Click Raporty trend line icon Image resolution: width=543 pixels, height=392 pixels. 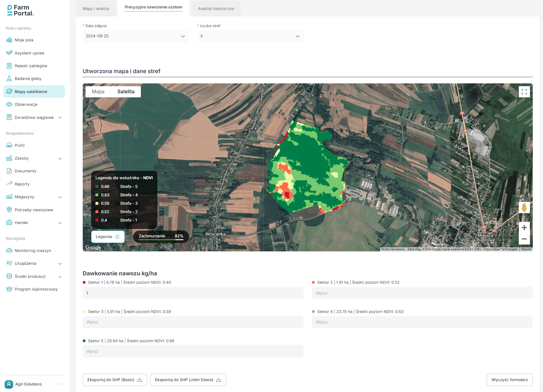pyautogui.click(x=9, y=184)
